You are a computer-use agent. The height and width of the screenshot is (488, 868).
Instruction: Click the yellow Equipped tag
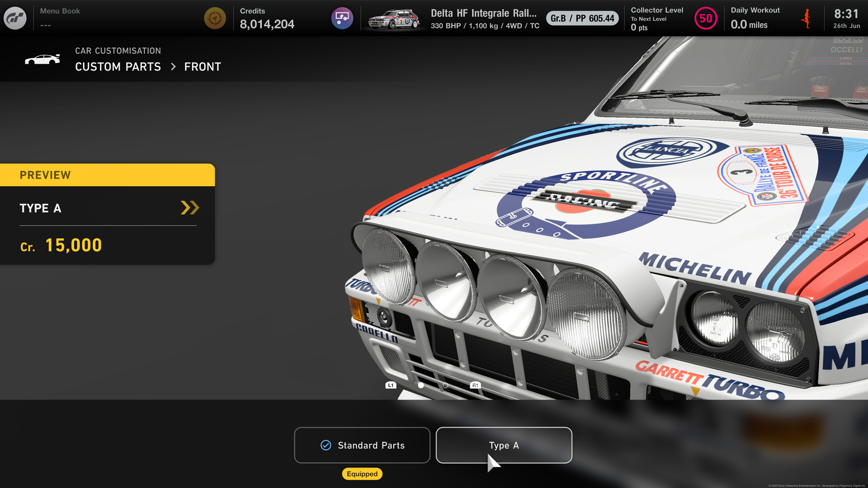(x=362, y=474)
